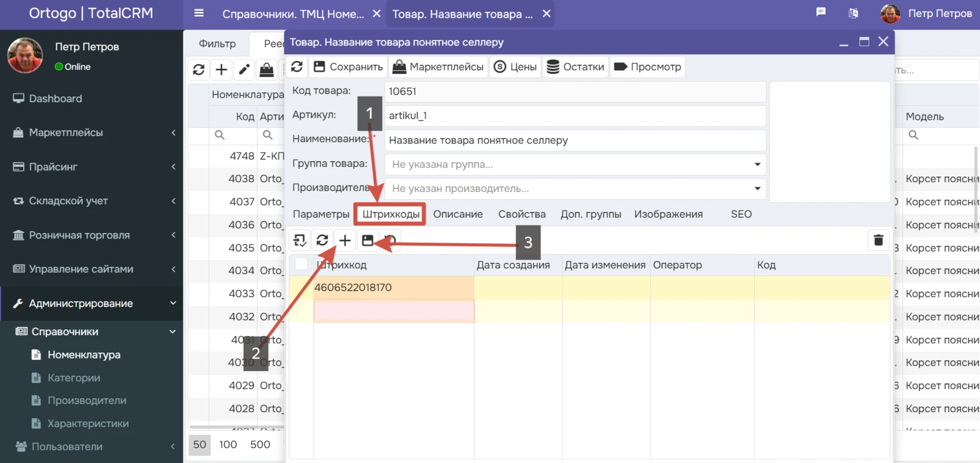Open Маркетплейсы from the product dialog toolbar

coord(438,67)
